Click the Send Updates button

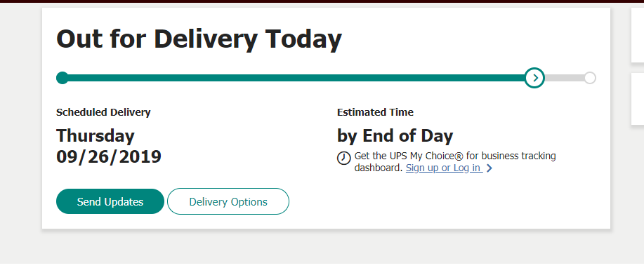point(110,201)
